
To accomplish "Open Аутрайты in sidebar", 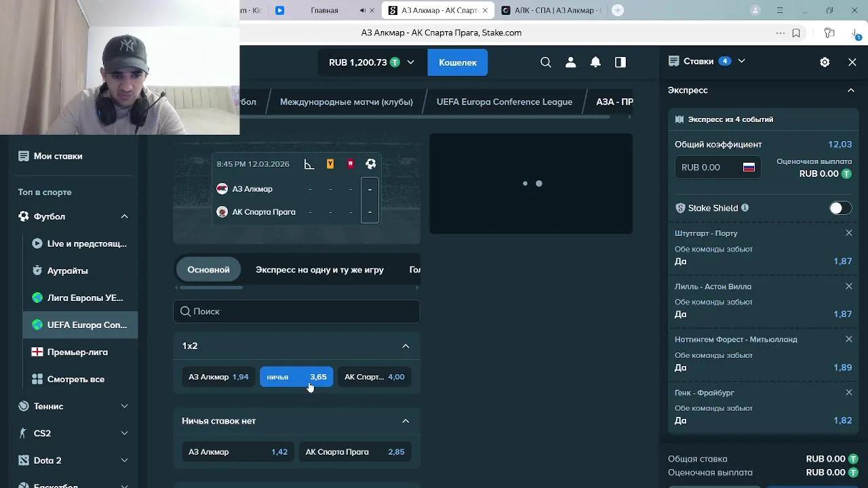I will click(80, 270).
